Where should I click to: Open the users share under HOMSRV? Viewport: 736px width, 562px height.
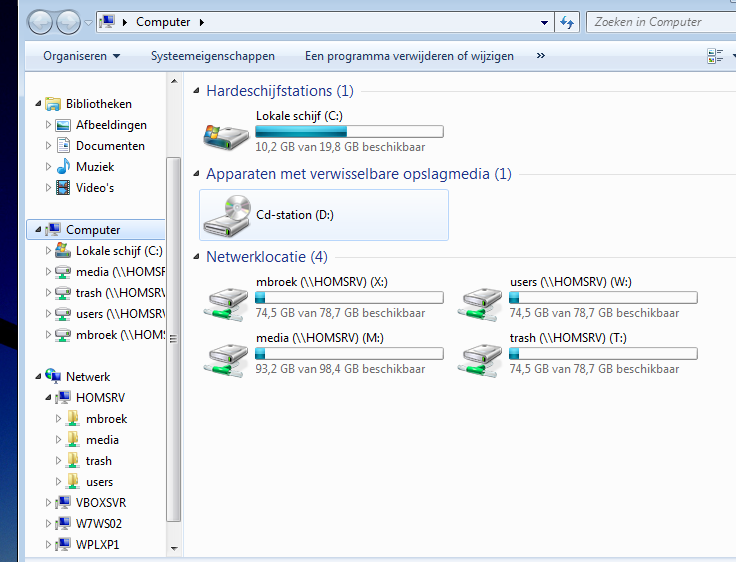(x=100, y=482)
